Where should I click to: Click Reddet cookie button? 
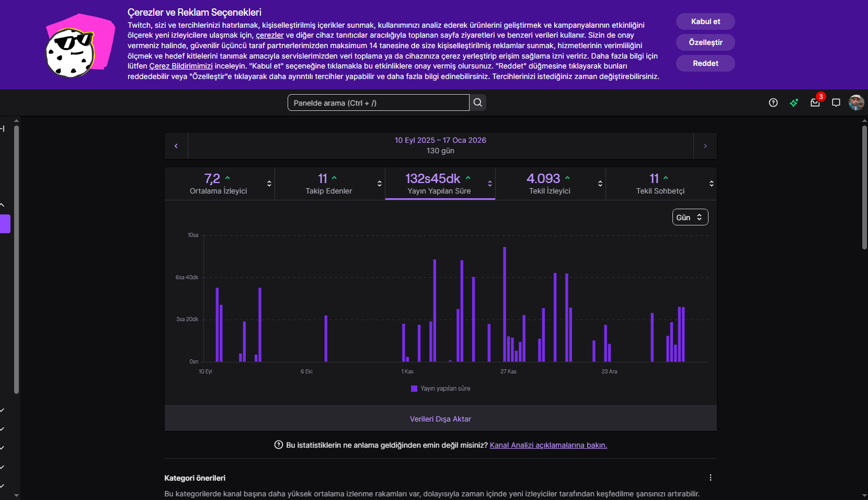[705, 63]
